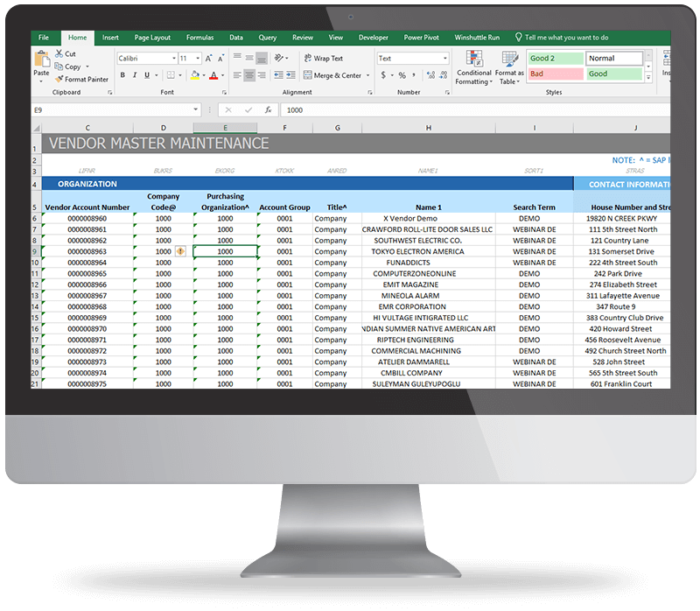Toggle Wrap Text on the cell
This screenshot has height=611, width=700.
pyautogui.click(x=323, y=59)
